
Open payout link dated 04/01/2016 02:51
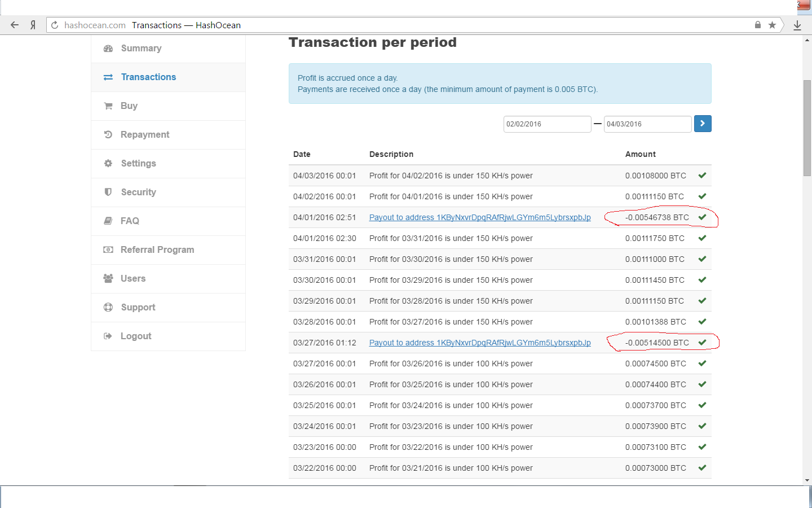480,217
